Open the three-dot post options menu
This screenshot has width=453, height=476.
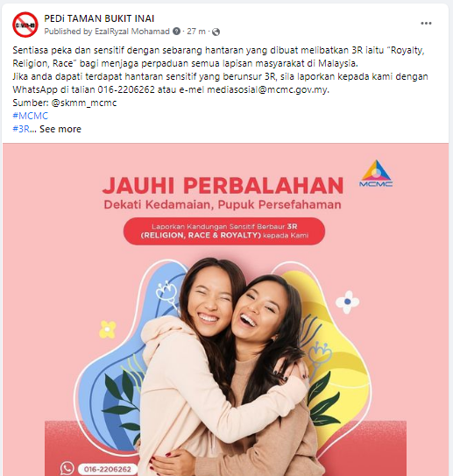(426, 24)
